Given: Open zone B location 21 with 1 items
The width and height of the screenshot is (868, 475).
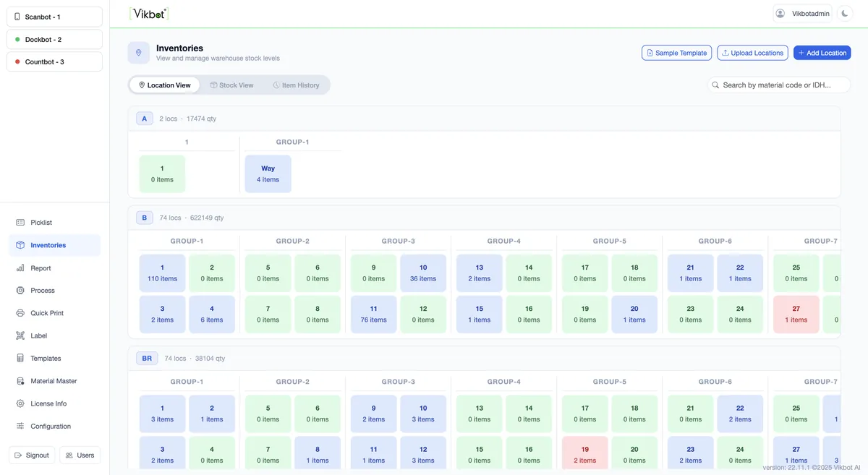Looking at the screenshot, I should point(691,273).
